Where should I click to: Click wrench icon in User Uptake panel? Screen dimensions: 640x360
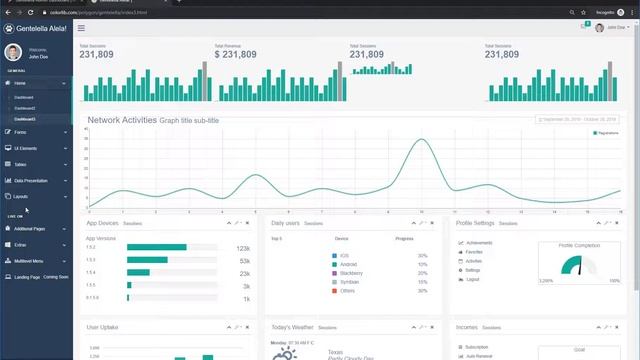(x=238, y=327)
